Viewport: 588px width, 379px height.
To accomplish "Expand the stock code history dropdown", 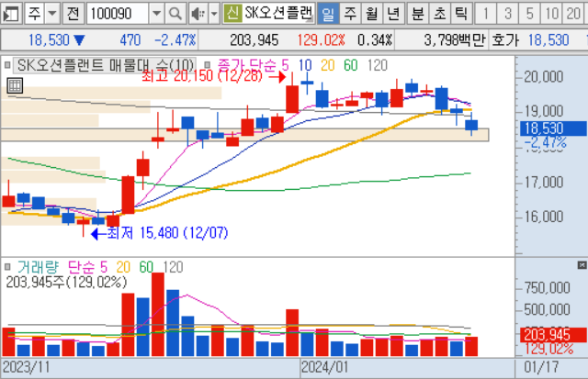I will pyautogui.click(x=156, y=14).
